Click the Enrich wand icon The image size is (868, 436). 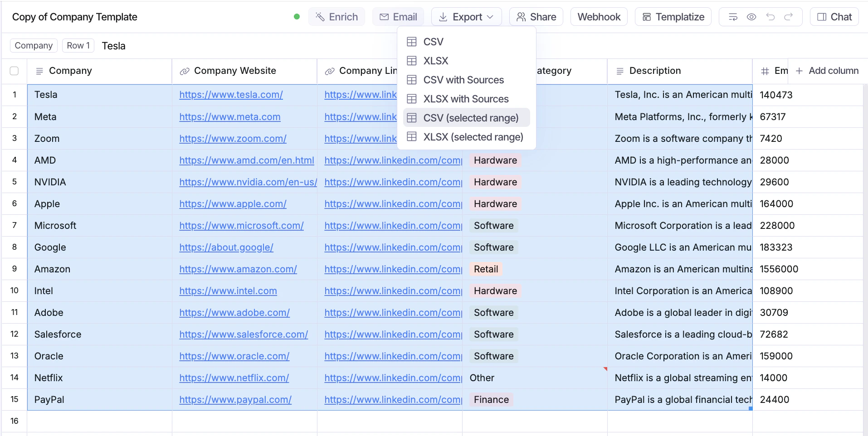(320, 17)
